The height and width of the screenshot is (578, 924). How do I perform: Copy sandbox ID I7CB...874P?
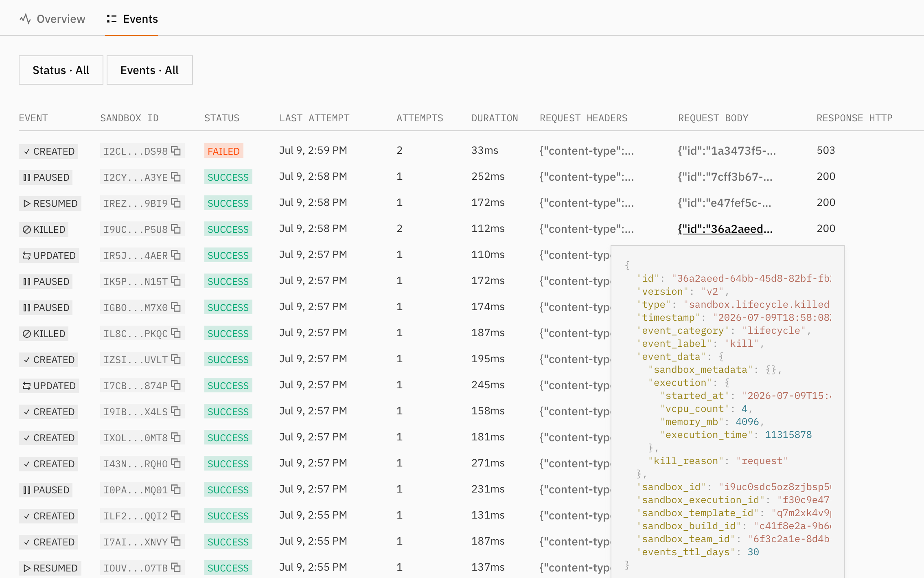[x=176, y=385]
